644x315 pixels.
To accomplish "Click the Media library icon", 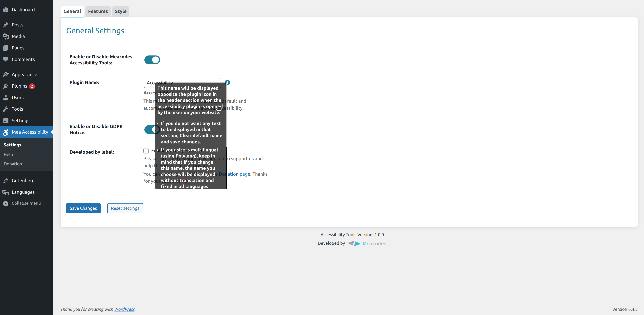I will click(x=6, y=36).
